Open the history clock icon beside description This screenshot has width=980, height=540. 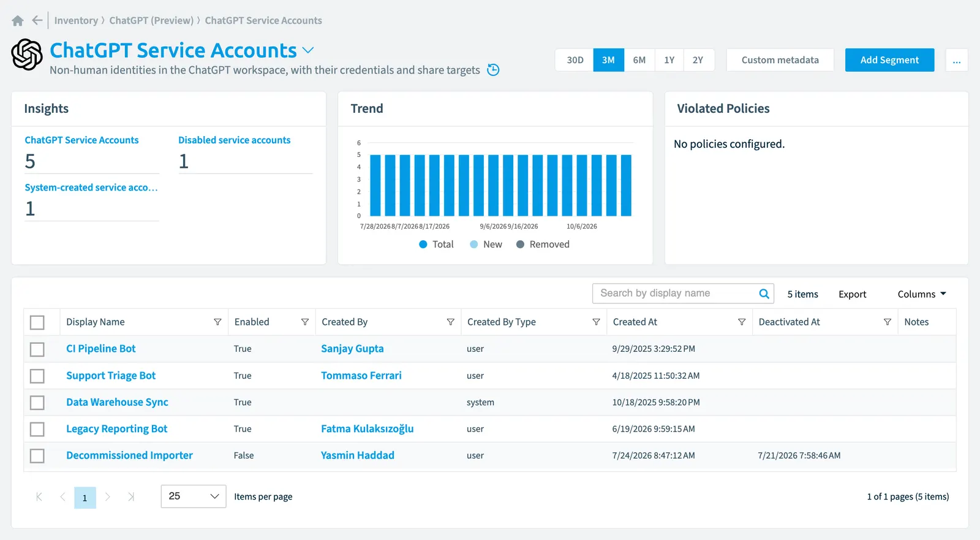click(x=493, y=70)
